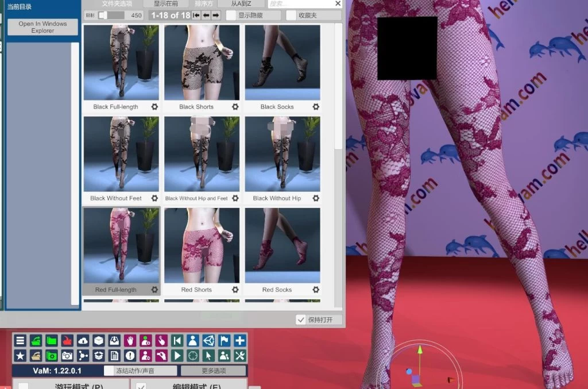Open gear options for Black Shorts item

tap(235, 107)
